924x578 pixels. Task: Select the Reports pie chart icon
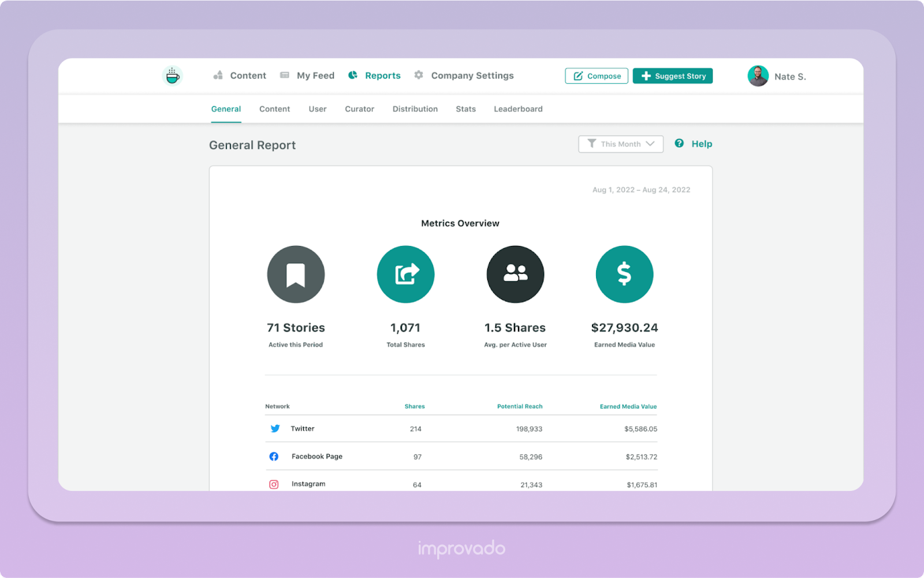pyautogui.click(x=352, y=75)
